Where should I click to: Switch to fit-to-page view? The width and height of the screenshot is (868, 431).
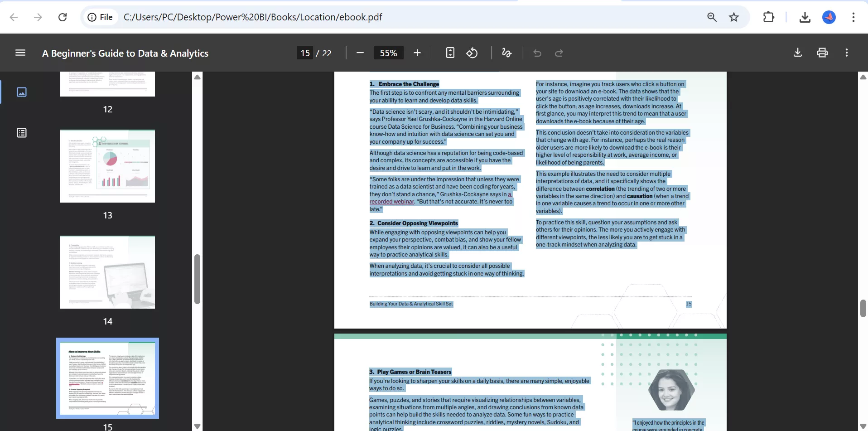(x=450, y=53)
